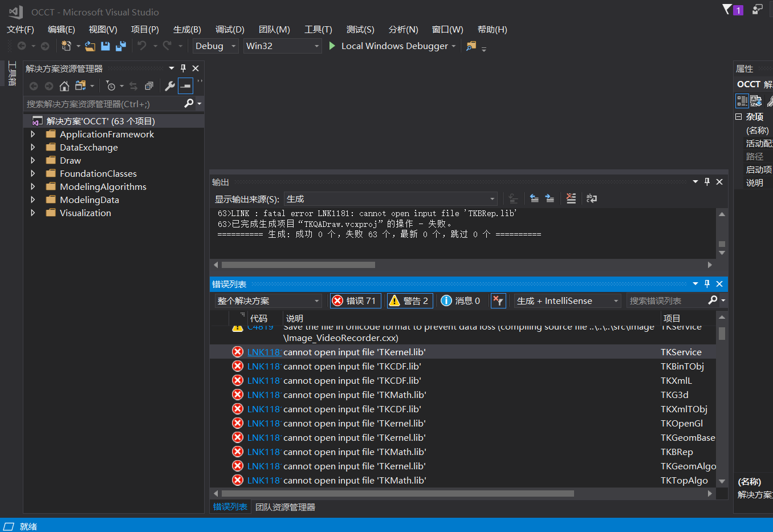This screenshot has height=532, width=773.
Task: Pin the Output window
Action: coord(707,181)
